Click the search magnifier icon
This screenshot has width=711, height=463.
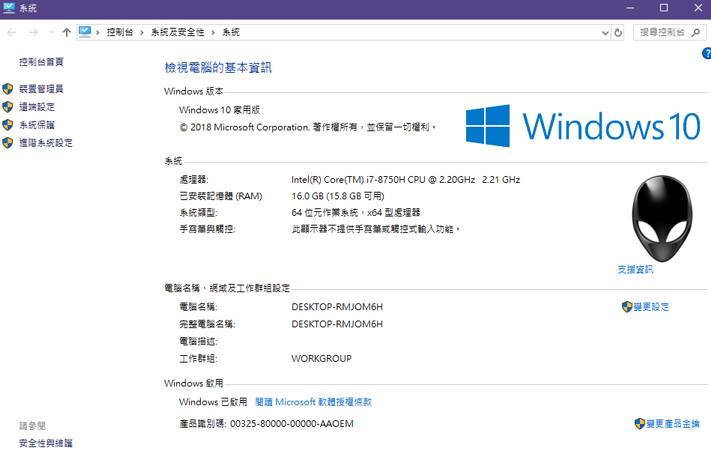[x=696, y=32]
